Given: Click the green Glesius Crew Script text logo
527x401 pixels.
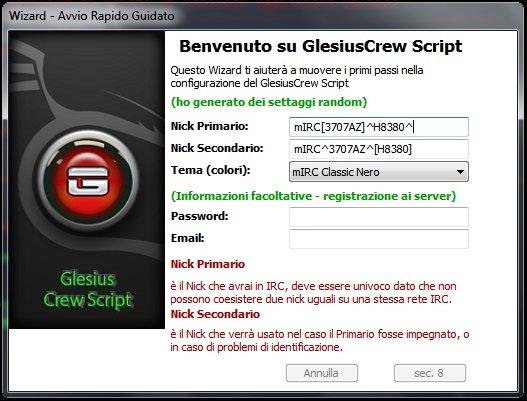Looking at the screenshot, I should 88,289.
